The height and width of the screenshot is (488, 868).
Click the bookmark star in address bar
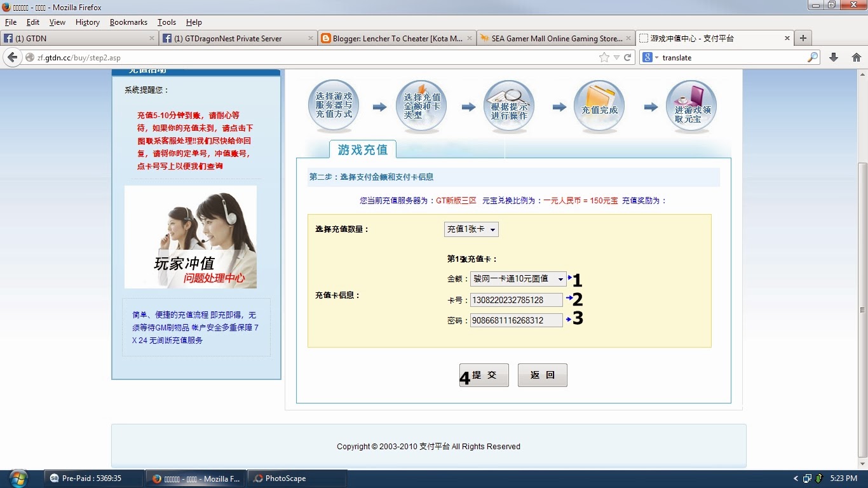(x=604, y=57)
